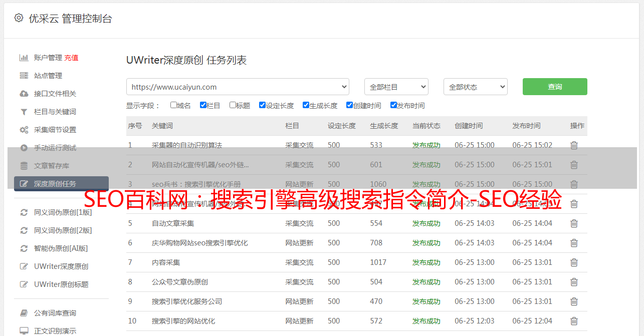Click refresh icon for 同义词伪原创[1版]
Image resolution: width=644 pixels, height=336 pixels.
pos(24,212)
